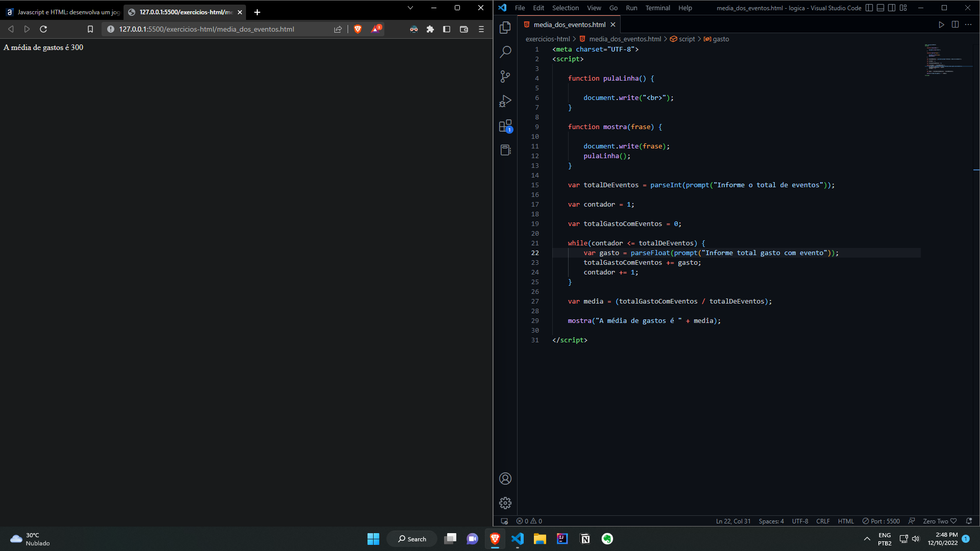Open the Brave hamburger main menu

pyautogui.click(x=481, y=29)
